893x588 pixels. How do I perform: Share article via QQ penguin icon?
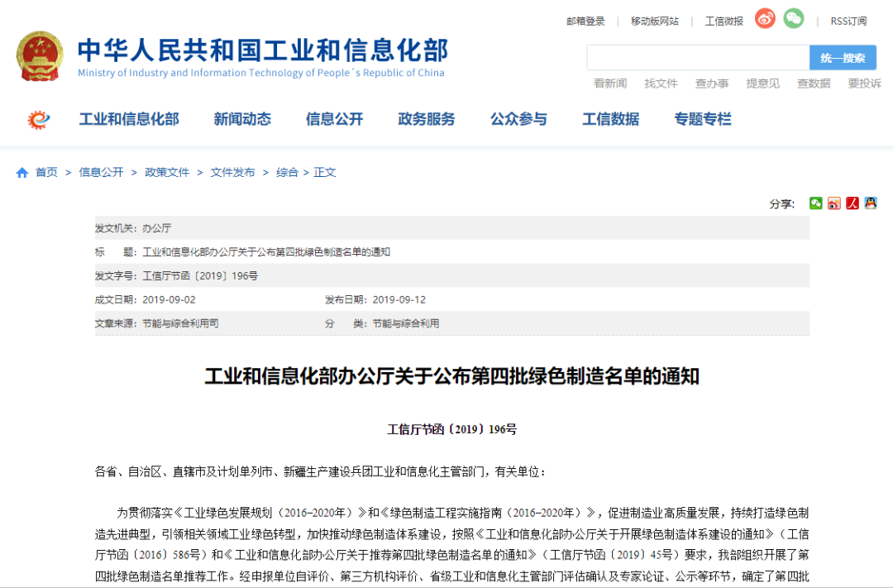872,203
